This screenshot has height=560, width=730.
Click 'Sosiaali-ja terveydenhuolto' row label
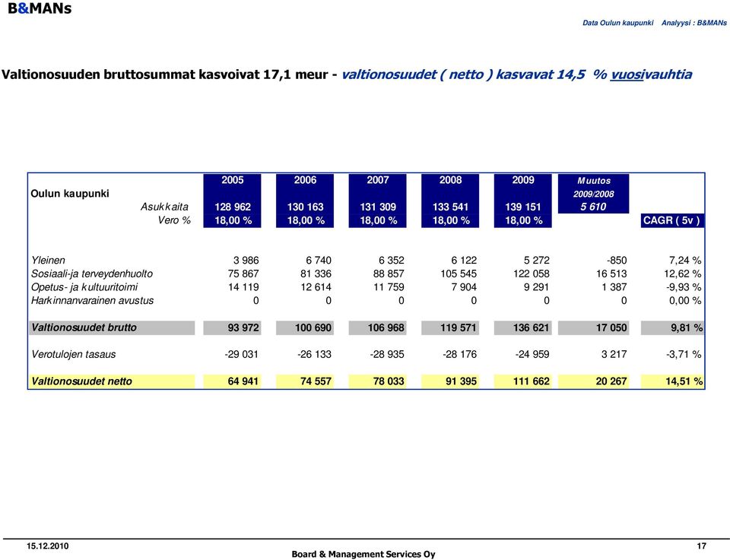point(92,274)
